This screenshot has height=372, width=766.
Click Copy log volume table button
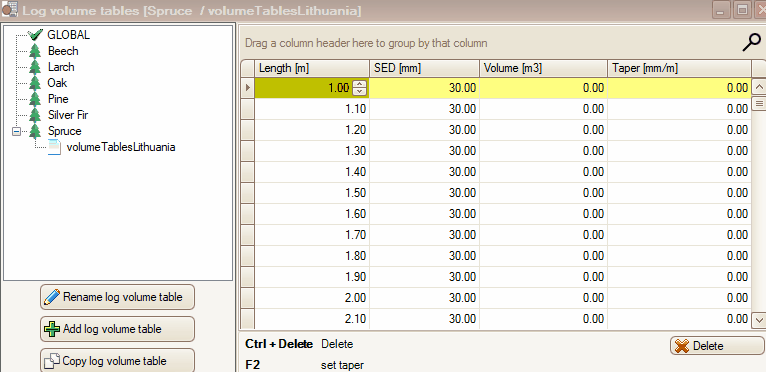pos(117,361)
